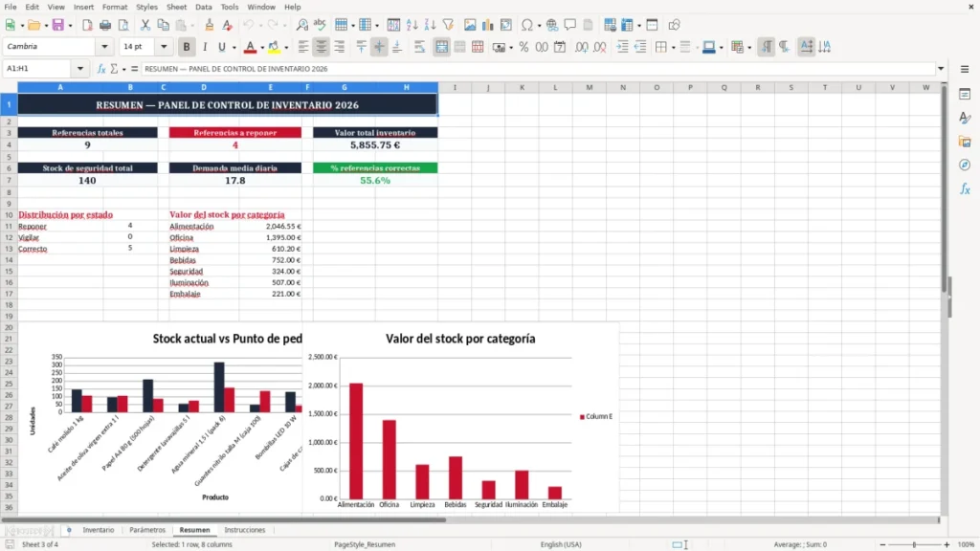
Task: Click the English (USA) language field in the status bar
Action: coord(561,544)
